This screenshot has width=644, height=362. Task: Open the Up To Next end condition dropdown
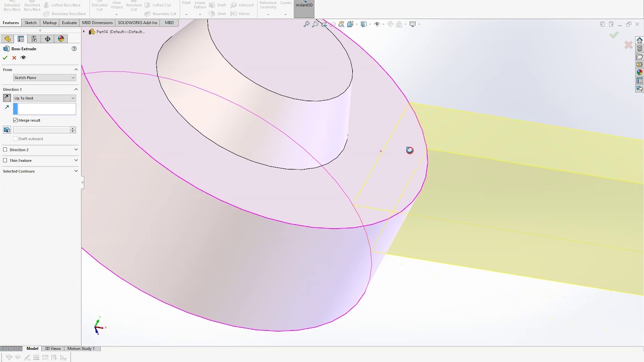click(44, 98)
